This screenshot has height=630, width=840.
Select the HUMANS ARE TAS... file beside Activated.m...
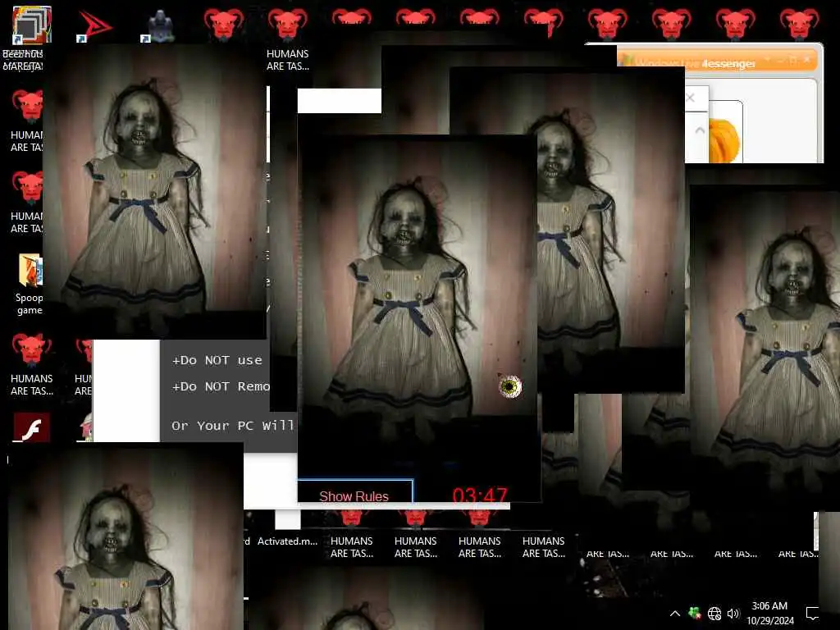(351, 536)
